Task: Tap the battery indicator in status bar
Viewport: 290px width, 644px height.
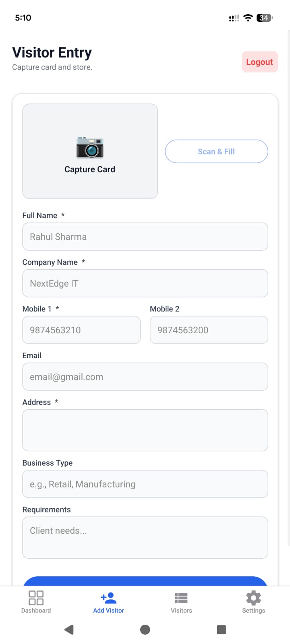Action: pos(264,18)
